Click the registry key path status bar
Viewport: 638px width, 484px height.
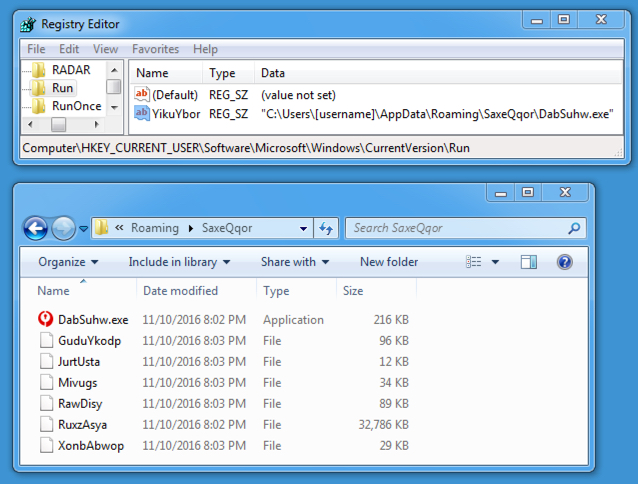coord(246,148)
